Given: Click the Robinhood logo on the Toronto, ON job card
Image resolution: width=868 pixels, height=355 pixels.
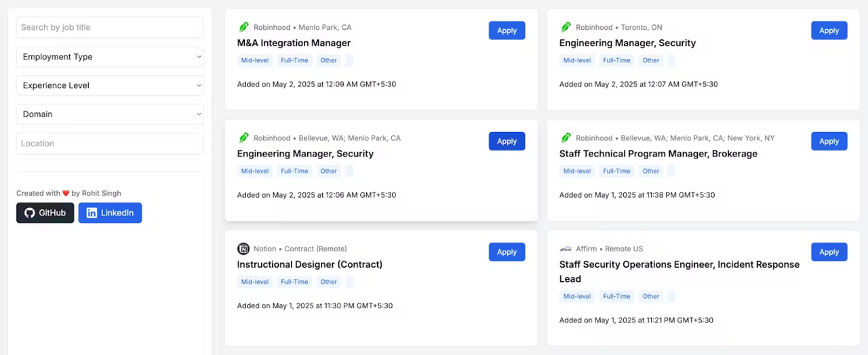Looking at the screenshot, I should coord(566,27).
